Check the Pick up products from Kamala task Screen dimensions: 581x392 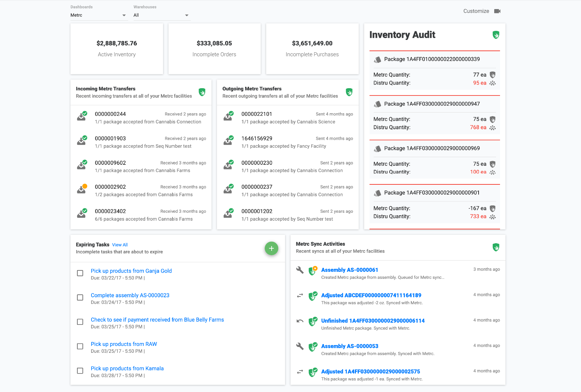coord(80,371)
